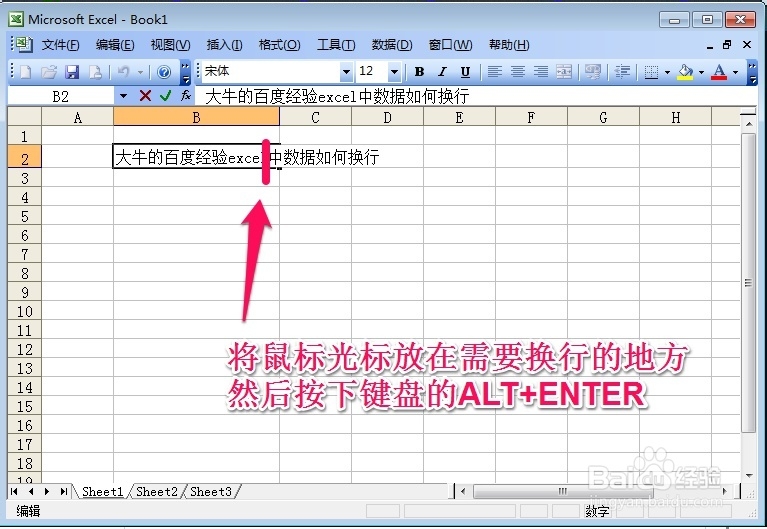767x529 pixels.
Task: Open Insert Function fx button
Action: 185,95
